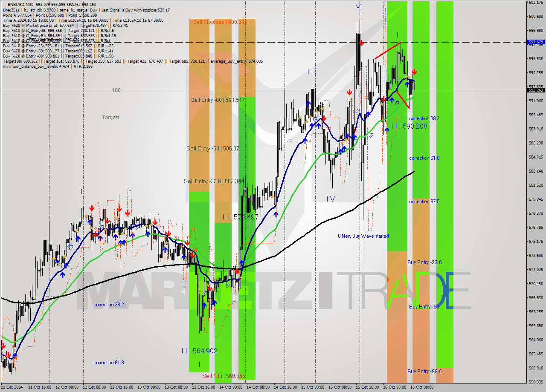
Task: Click the 'Sell Entry -88 | 591.517' label
Action: 218,100
